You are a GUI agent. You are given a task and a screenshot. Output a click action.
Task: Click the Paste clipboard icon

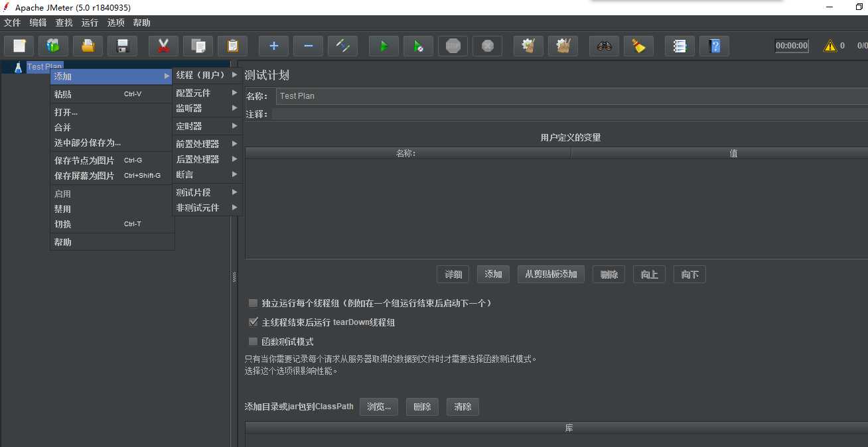coord(232,46)
